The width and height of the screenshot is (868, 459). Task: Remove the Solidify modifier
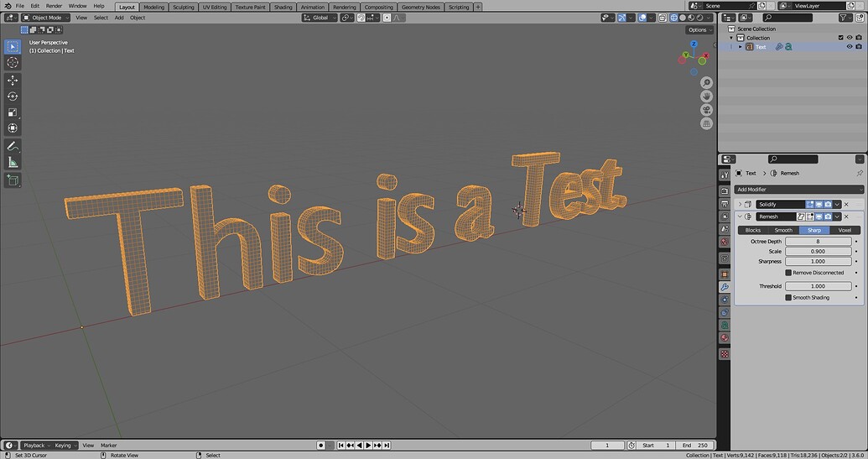pos(846,204)
